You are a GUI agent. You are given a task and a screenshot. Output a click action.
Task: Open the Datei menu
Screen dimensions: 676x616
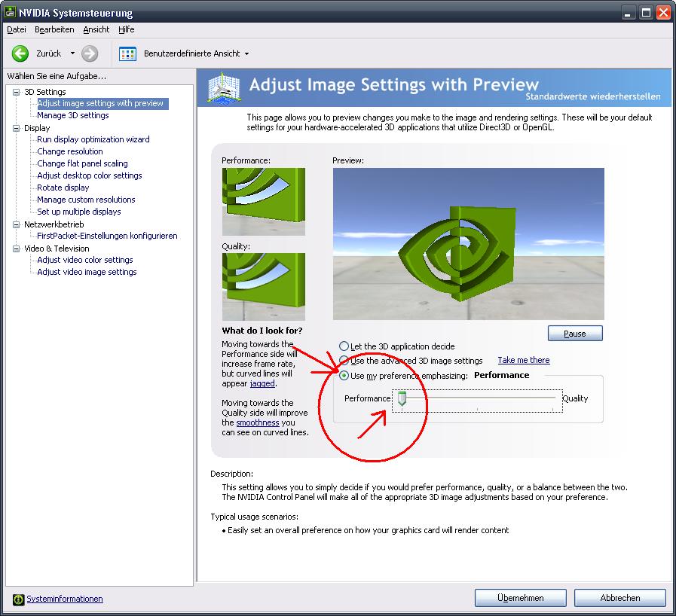(x=17, y=29)
